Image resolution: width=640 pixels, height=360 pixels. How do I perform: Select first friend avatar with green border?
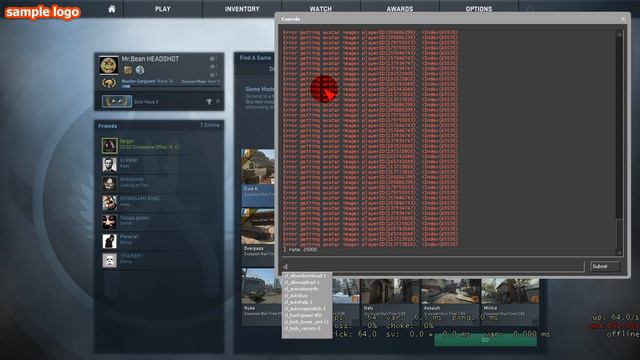[109, 146]
